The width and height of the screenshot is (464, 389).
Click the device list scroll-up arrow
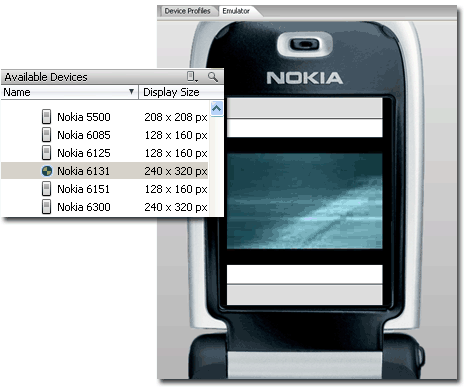(217, 108)
